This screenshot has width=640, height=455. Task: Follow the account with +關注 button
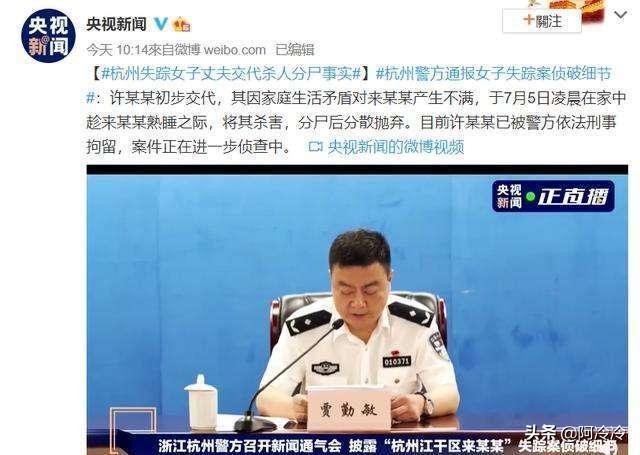tap(542, 21)
